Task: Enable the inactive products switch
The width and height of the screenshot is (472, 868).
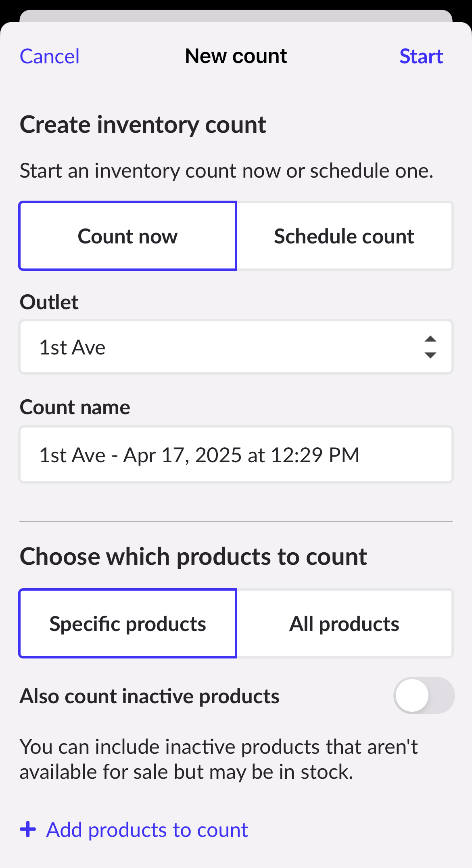Action: pos(424,696)
